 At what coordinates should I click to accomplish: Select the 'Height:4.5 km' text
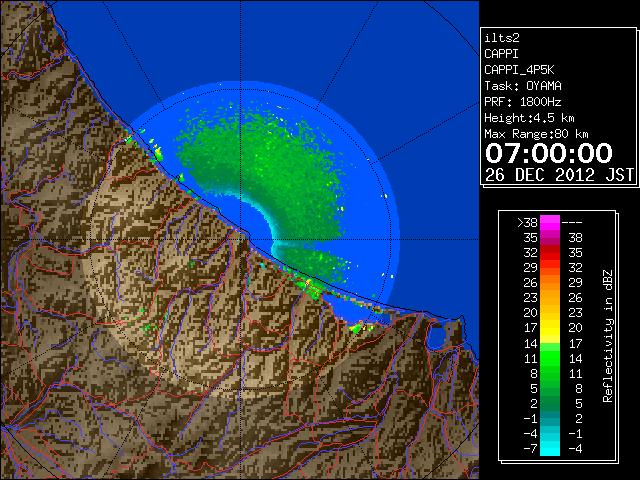[529, 118]
